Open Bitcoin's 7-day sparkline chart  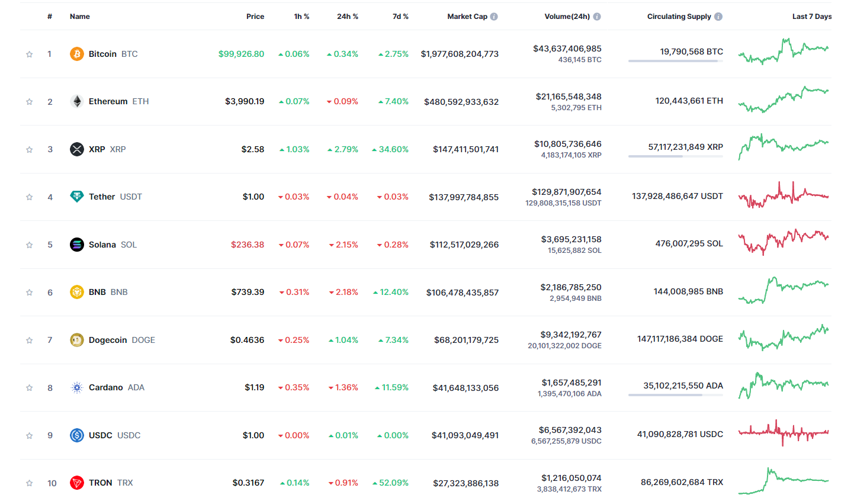(x=784, y=52)
